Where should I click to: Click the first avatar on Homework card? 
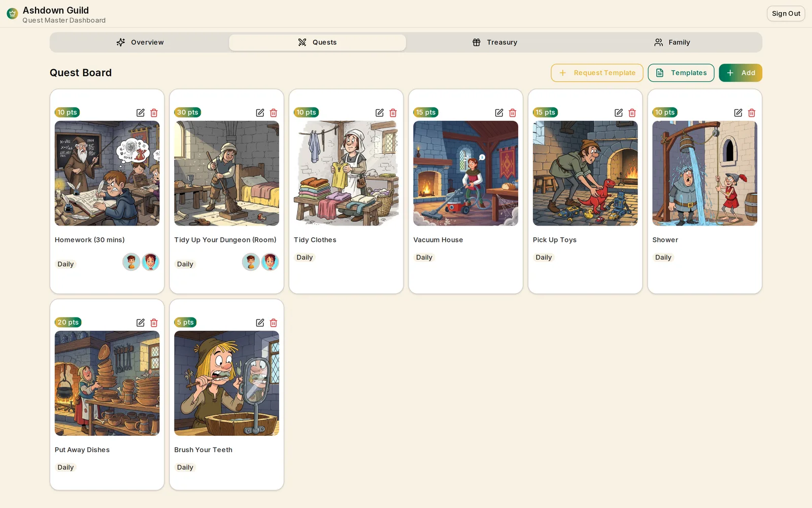point(131,262)
